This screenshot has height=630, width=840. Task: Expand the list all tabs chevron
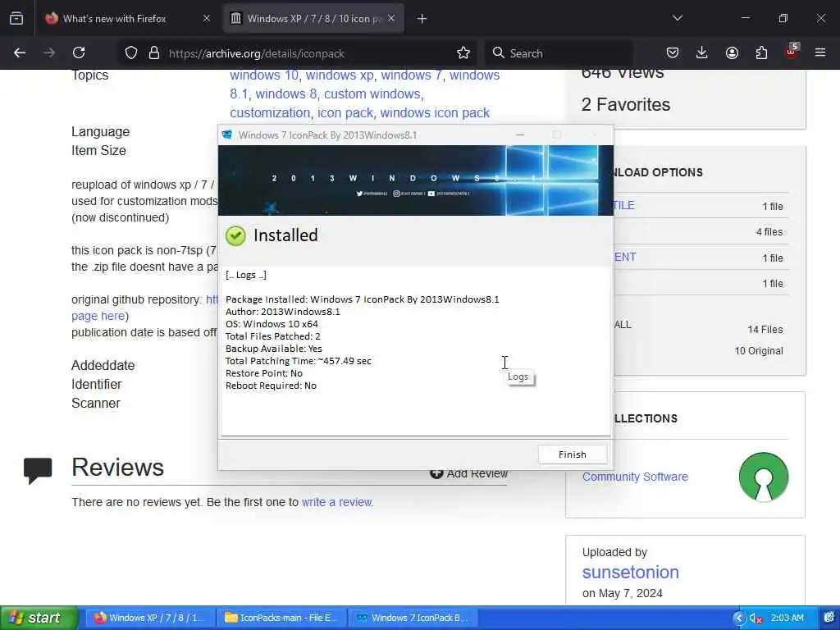[x=677, y=18]
